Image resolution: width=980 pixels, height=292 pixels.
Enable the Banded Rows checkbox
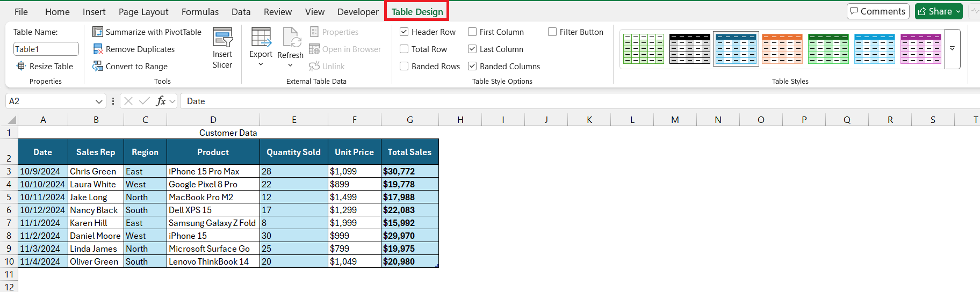pos(404,67)
